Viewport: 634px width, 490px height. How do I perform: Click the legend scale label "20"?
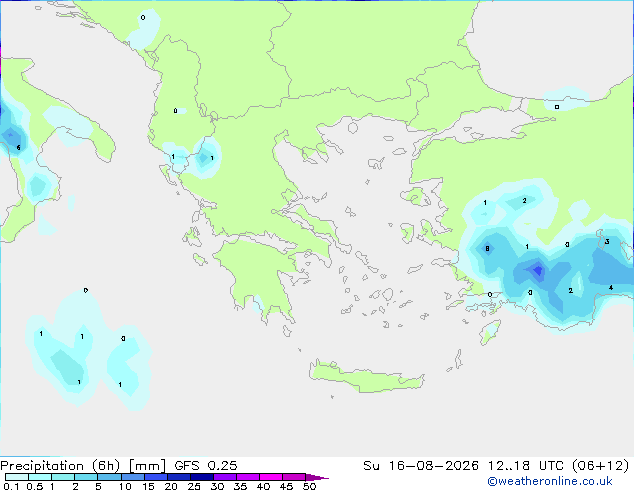[x=171, y=486]
